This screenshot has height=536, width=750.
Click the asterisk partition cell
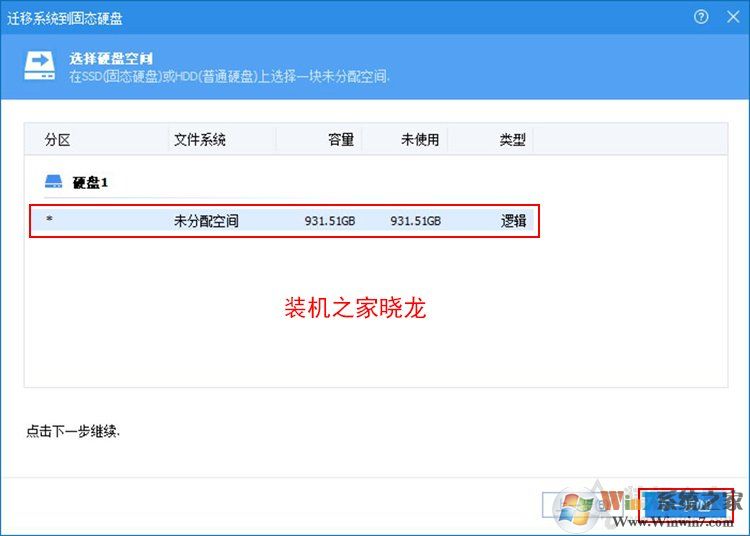point(49,219)
